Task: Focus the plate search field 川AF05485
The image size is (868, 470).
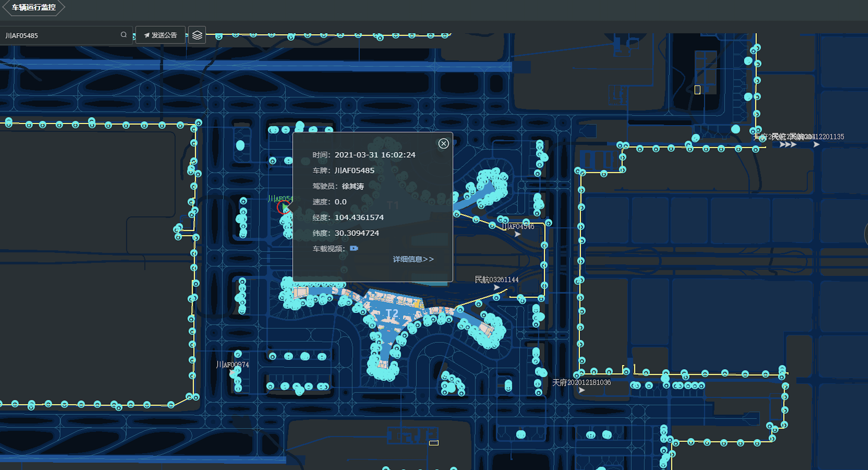Action: click(x=62, y=36)
